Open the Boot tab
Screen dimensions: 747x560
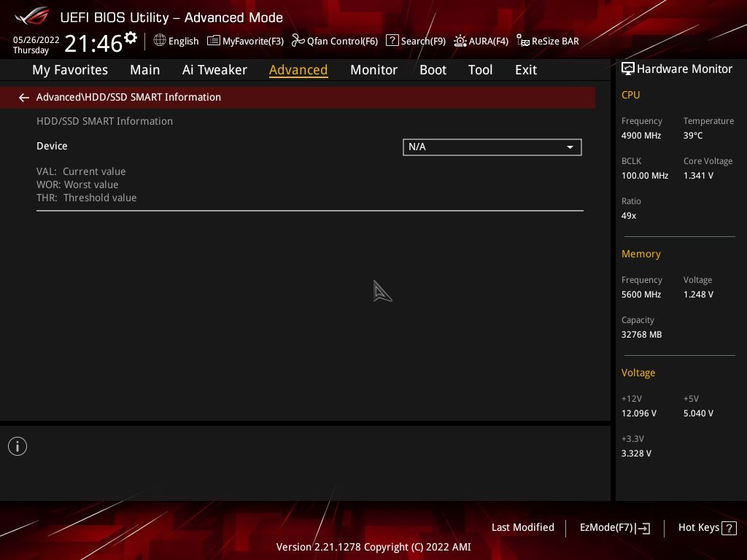tap(433, 70)
